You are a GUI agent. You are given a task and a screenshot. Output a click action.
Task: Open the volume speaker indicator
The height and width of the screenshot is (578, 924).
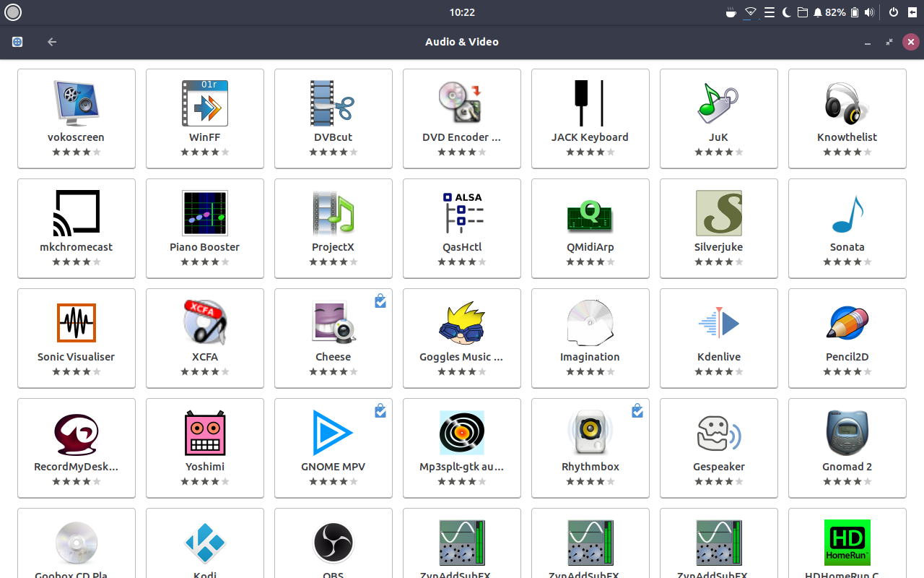click(869, 12)
